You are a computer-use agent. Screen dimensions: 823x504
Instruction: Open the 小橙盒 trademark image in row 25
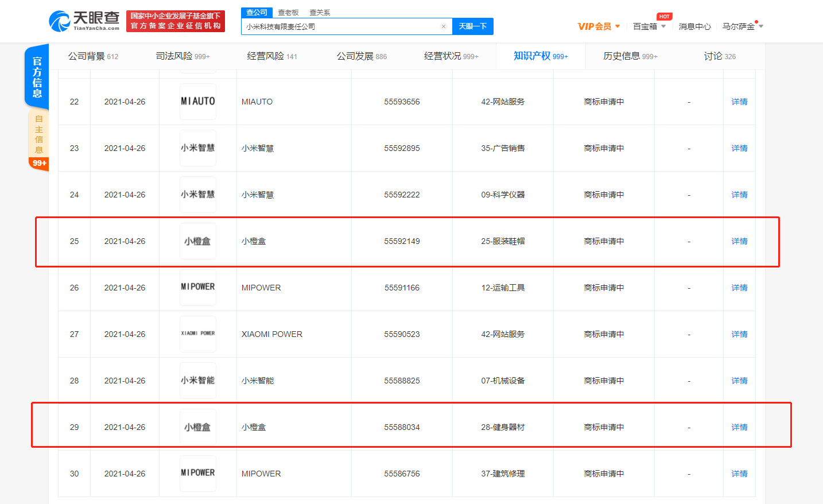(198, 241)
